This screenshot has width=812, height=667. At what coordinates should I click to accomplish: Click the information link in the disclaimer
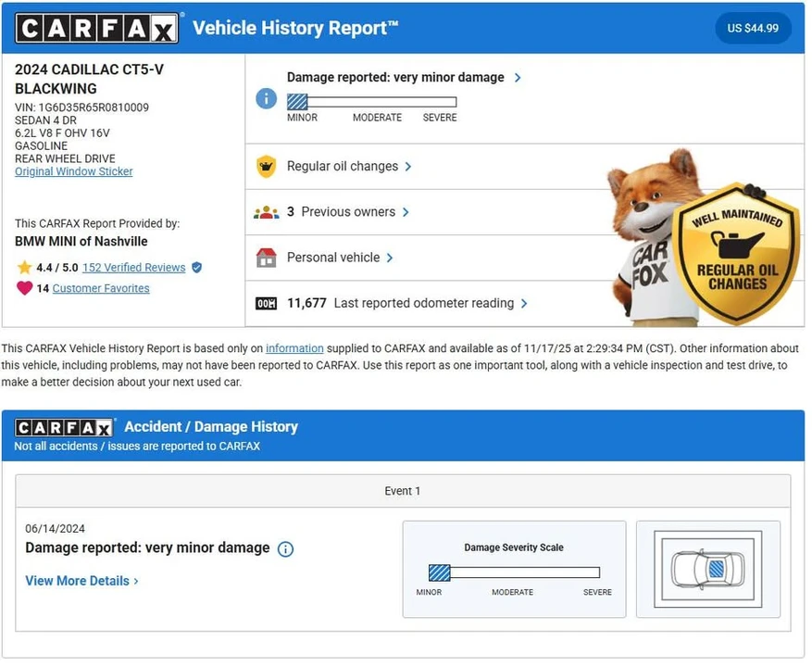(x=295, y=350)
